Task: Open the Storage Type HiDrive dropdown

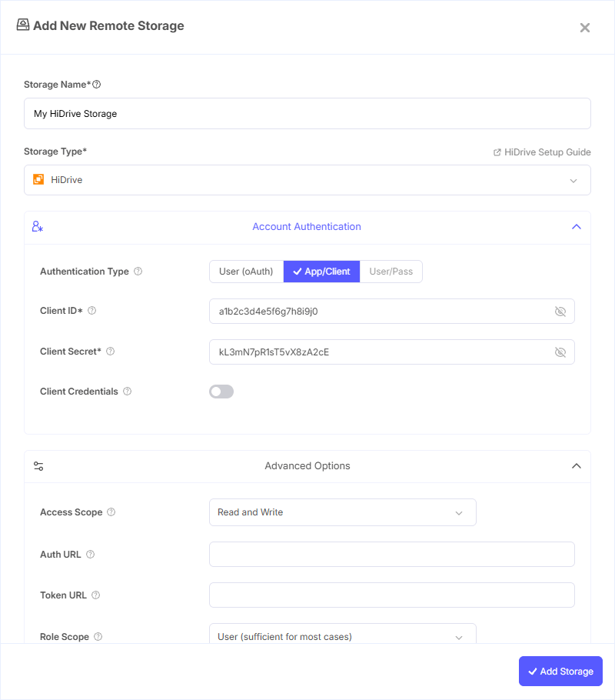Action: tap(307, 180)
